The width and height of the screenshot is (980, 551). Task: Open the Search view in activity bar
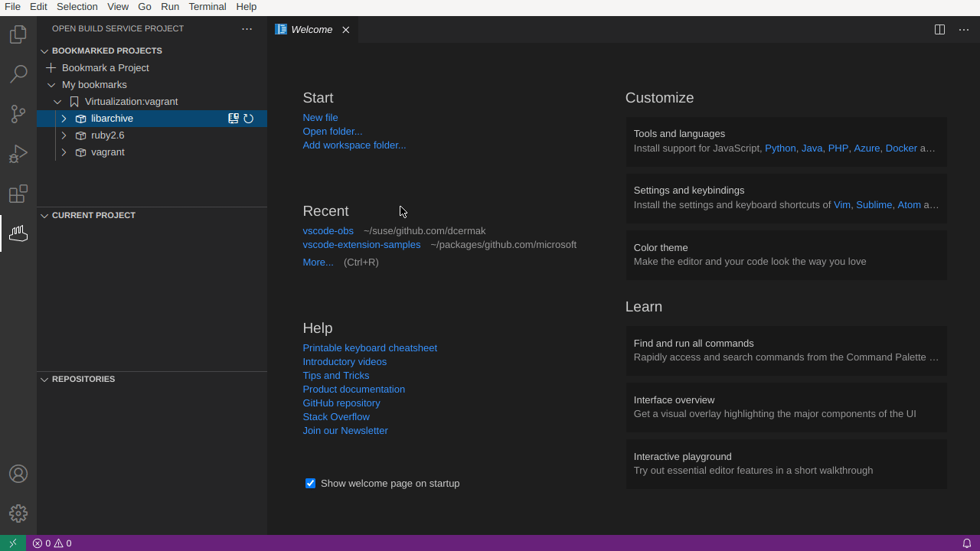(x=18, y=74)
